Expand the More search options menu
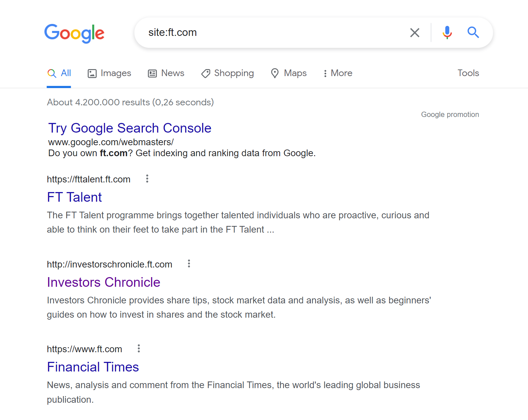 pos(338,73)
